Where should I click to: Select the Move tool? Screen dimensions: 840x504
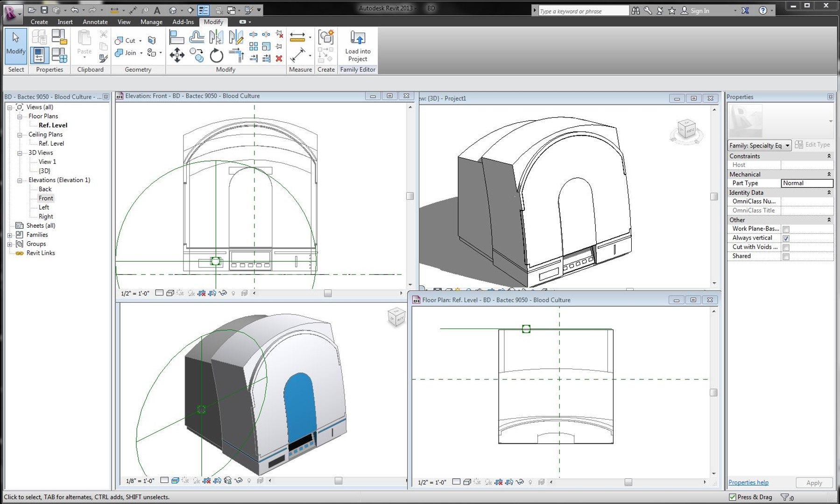176,56
